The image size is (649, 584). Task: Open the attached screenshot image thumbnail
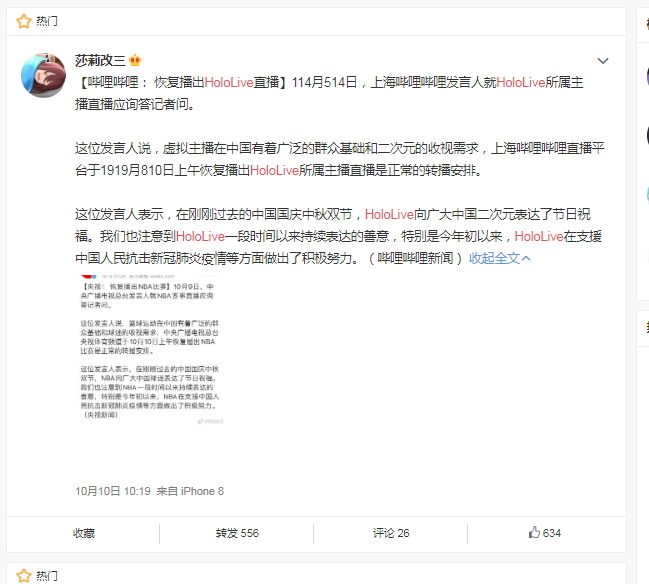tap(150, 350)
